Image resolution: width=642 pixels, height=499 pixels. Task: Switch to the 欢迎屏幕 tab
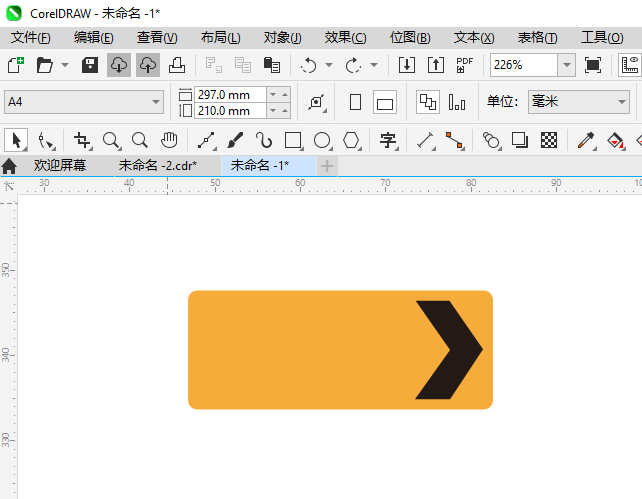click(60, 165)
